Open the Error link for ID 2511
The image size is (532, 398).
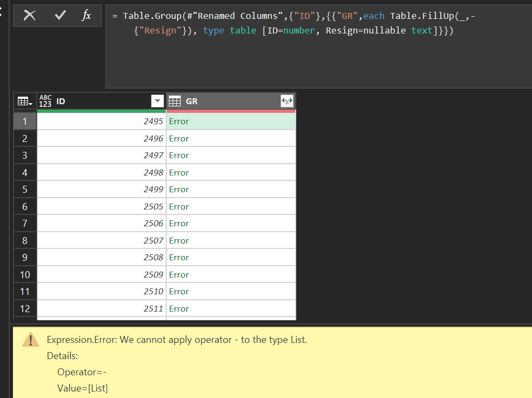tap(179, 308)
